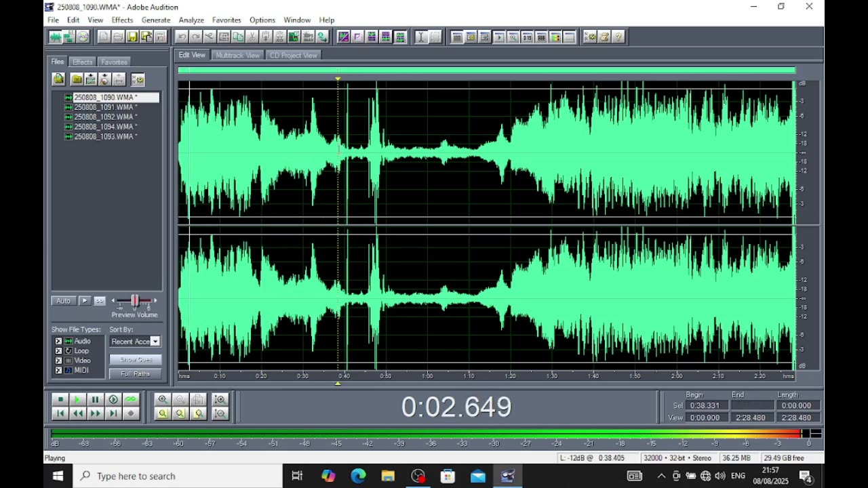Click the Undo toolbar icon
Image resolution: width=868 pixels, height=488 pixels.
coord(182,37)
